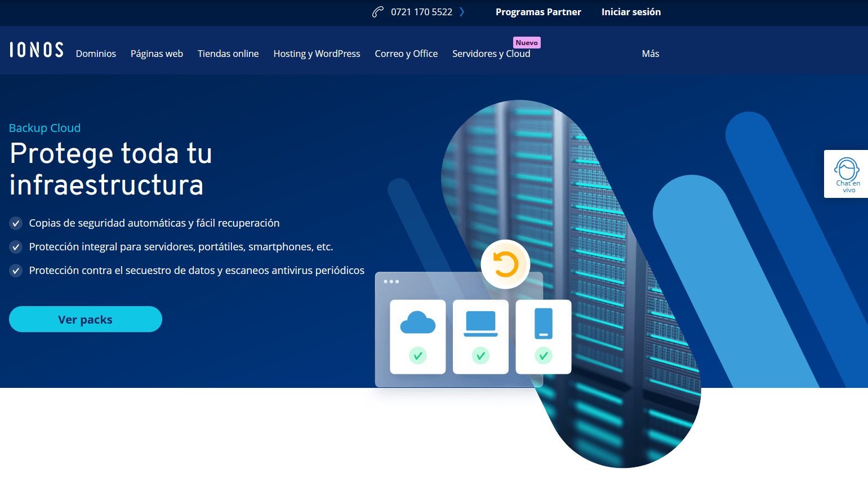Viewport: 868px width, 486px height.
Task: Click checkmark beside Copias de seguridad automáticas
Action: [16, 223]
